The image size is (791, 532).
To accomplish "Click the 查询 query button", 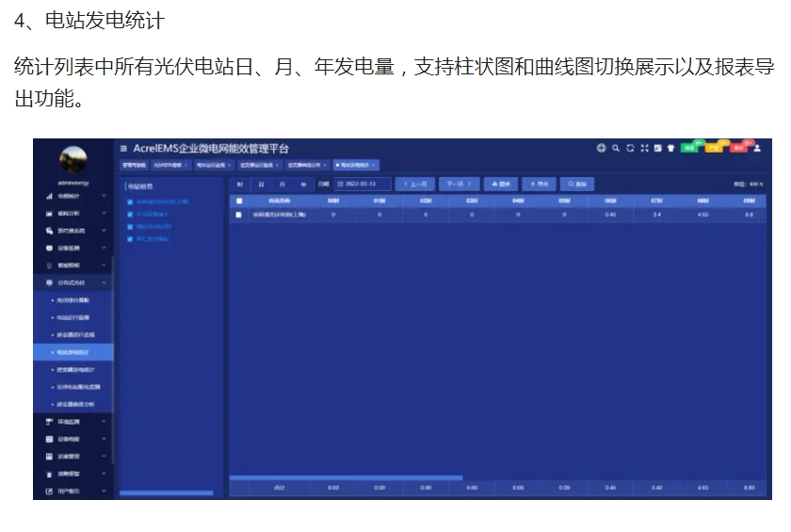I will pos(577,184).
